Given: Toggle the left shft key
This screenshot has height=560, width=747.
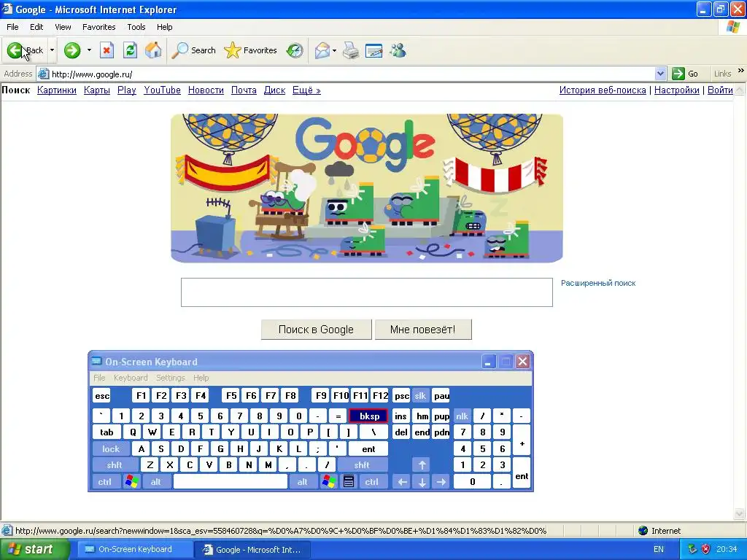Looking at the screenshot, I should (115, 464).
